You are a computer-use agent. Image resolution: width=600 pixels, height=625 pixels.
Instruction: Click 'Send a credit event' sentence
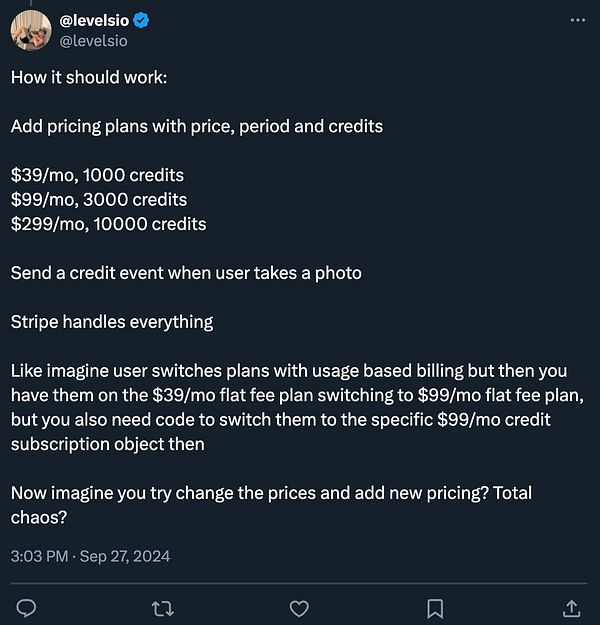pyautogui.click(x=186, y=272)
